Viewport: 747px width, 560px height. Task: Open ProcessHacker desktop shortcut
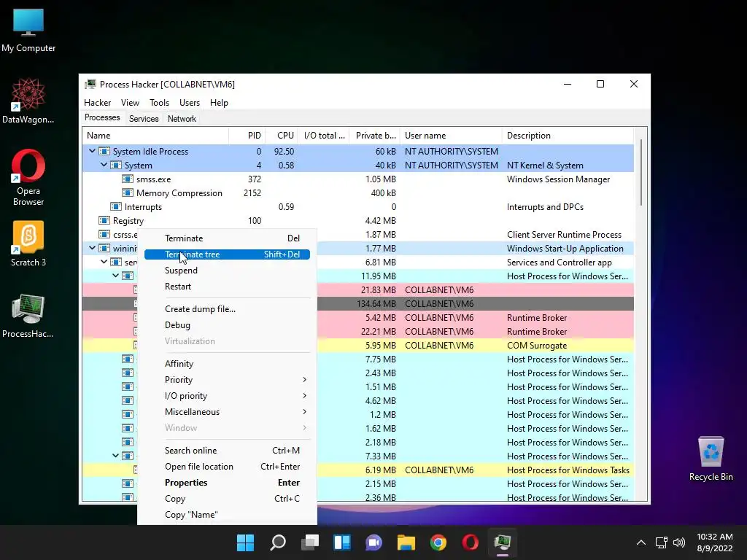[28, 316]
